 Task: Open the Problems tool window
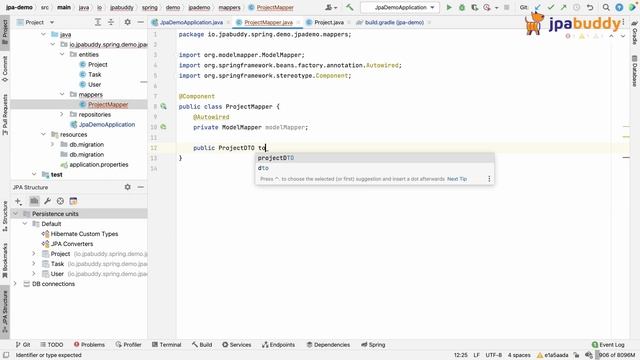tap(89, 345)
